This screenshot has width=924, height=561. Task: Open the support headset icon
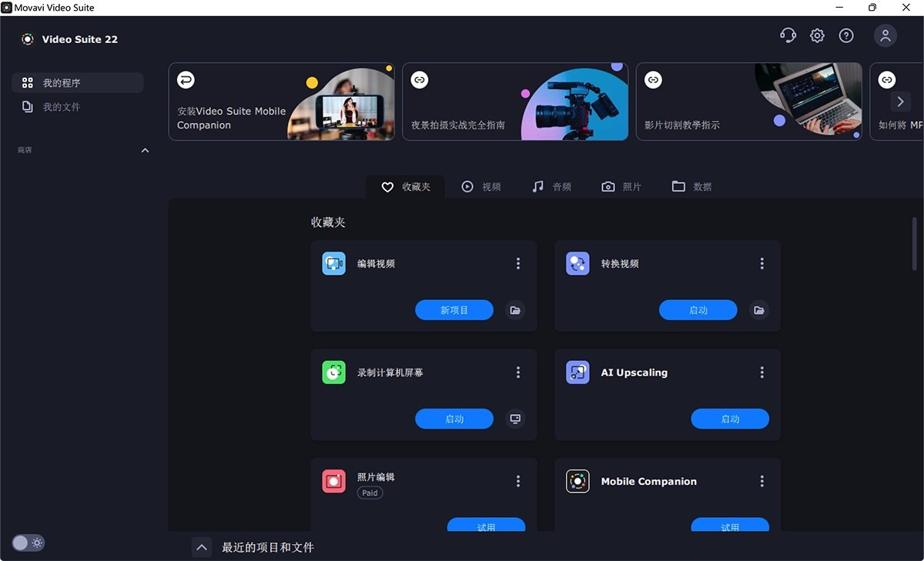[788, 35]
